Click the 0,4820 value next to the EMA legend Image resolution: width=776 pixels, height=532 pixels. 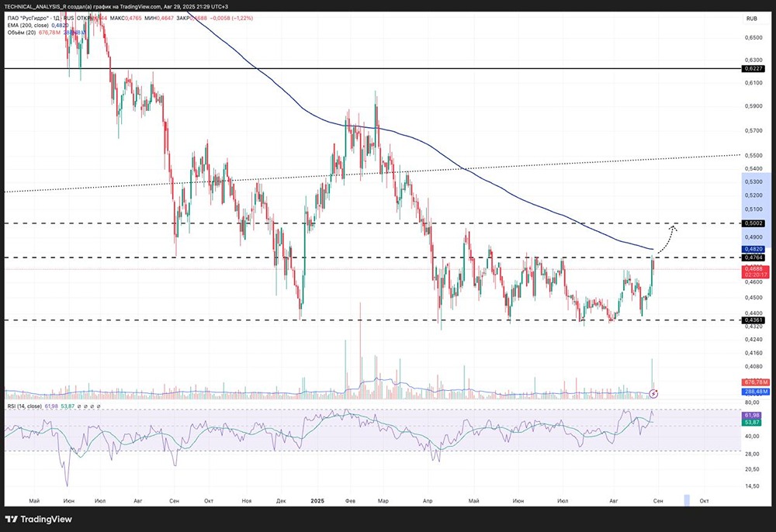(x=60, y=26)
